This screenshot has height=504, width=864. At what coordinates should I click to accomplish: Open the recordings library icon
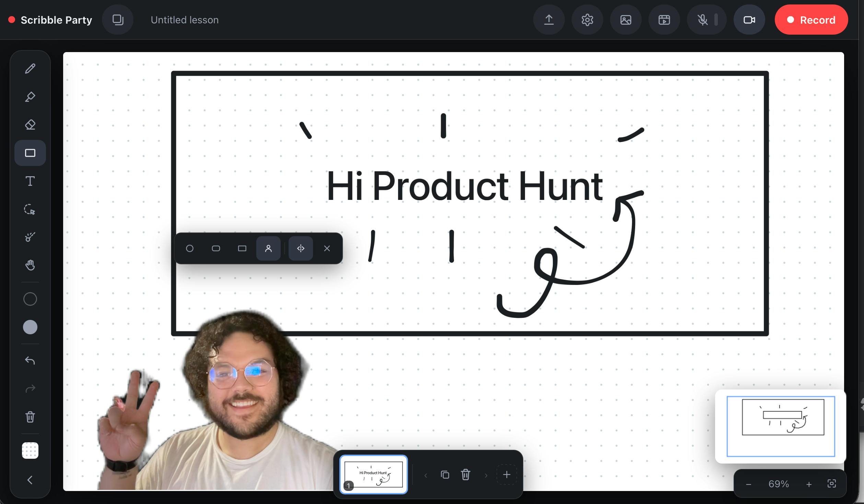[x=664, y=20]
